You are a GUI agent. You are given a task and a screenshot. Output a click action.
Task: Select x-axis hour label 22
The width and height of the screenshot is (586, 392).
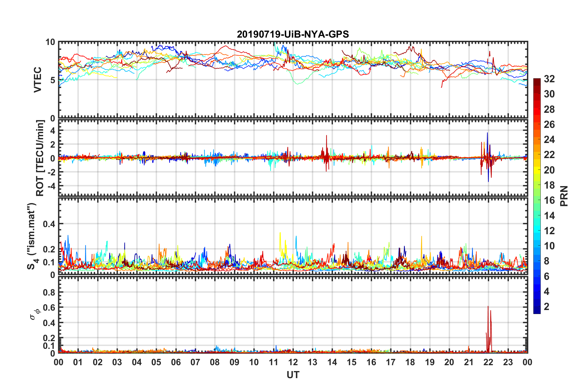(488, 362)
